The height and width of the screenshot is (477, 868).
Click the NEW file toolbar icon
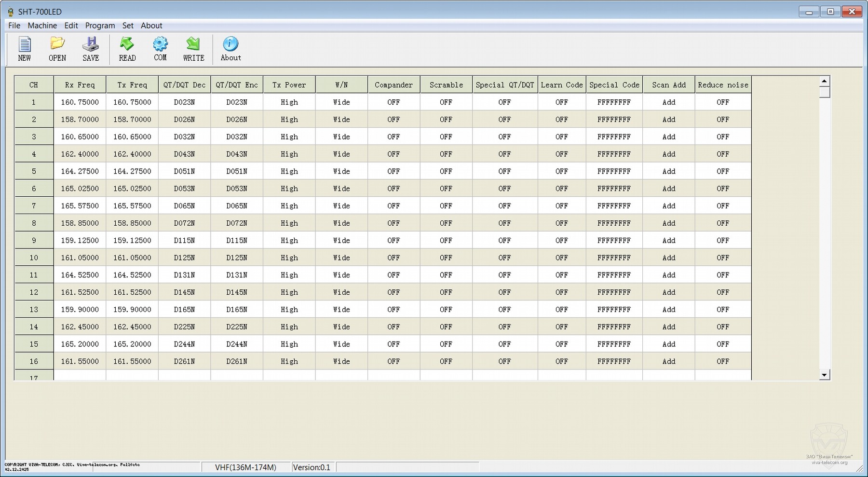[x=24, y=49]
